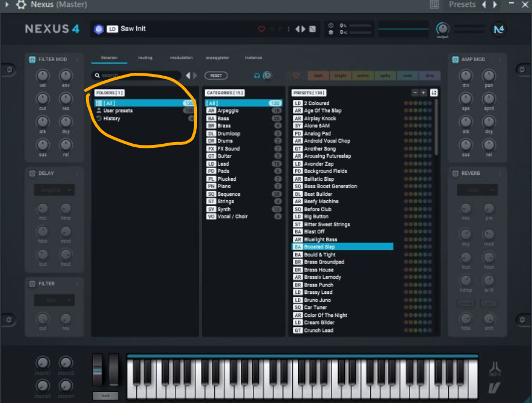Screen dimensions: 532x403
Task: Expand plugin menu arrow left of gear
Action: pos(7,5)
